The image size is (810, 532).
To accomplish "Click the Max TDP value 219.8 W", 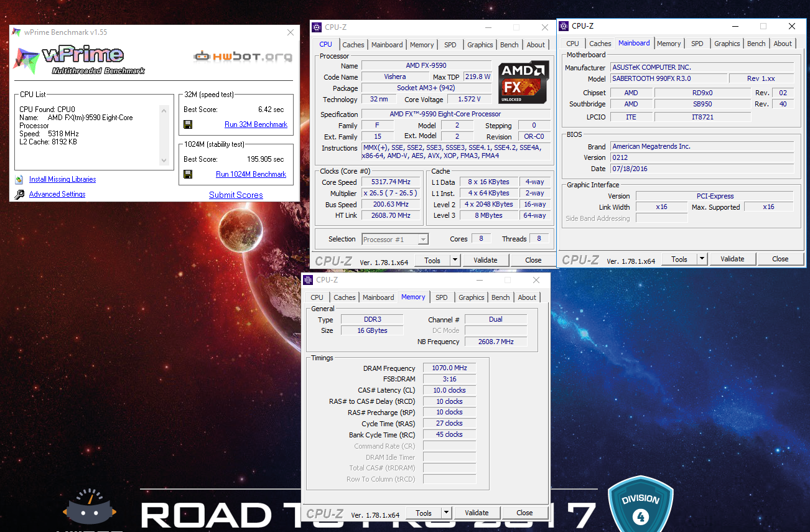I will [x=478, y=77].
